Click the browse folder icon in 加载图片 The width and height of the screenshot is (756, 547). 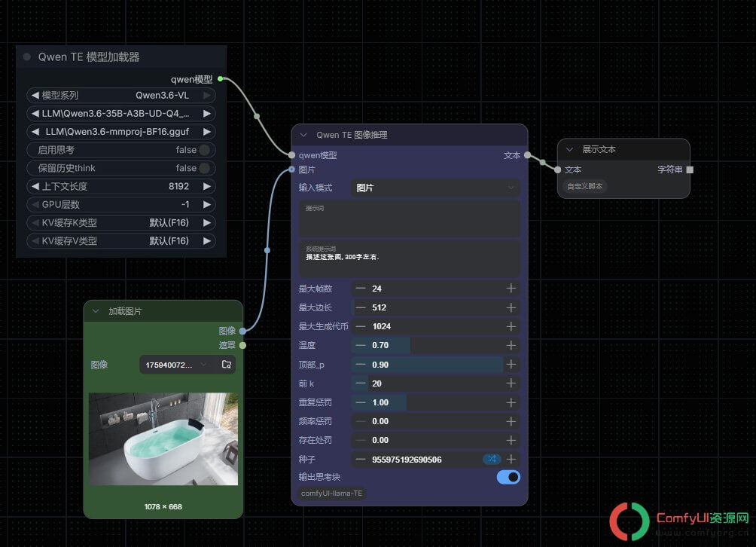coord(226,365)
